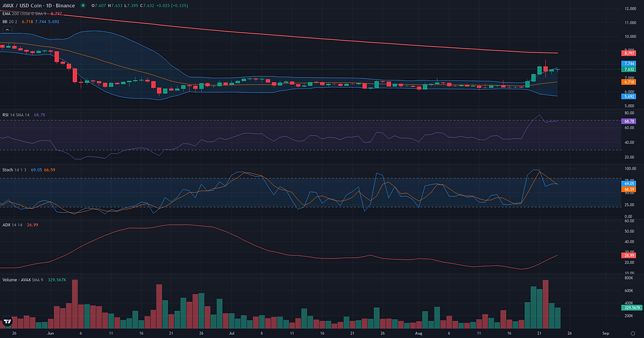
Task: Click the 68.78 value in RSI legend
Action: 39,115
